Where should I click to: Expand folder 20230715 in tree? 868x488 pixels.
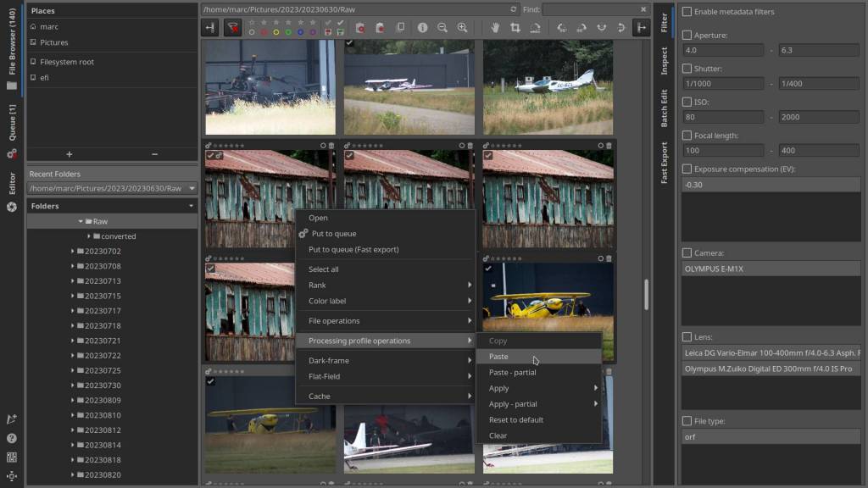(x=73, y=296)
